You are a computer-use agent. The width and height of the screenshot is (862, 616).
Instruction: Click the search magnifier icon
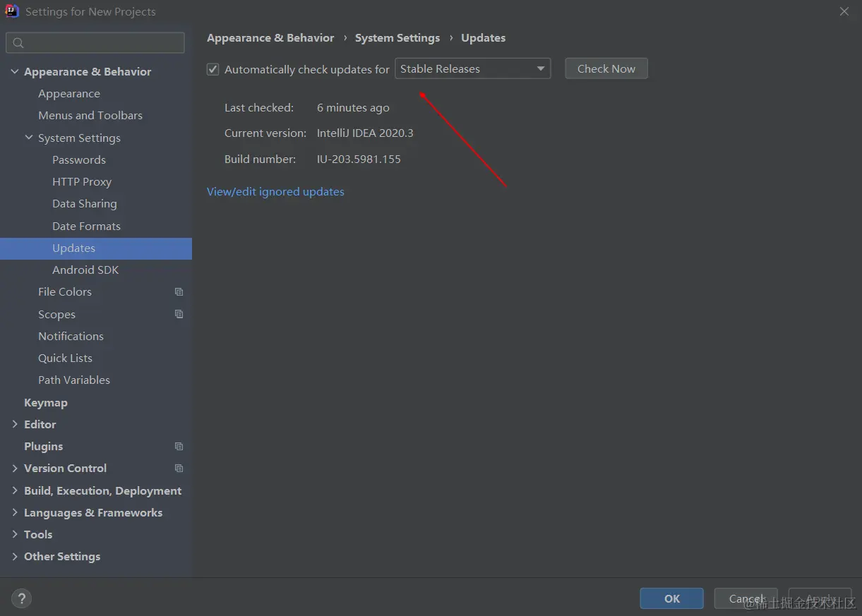[18, 43]
